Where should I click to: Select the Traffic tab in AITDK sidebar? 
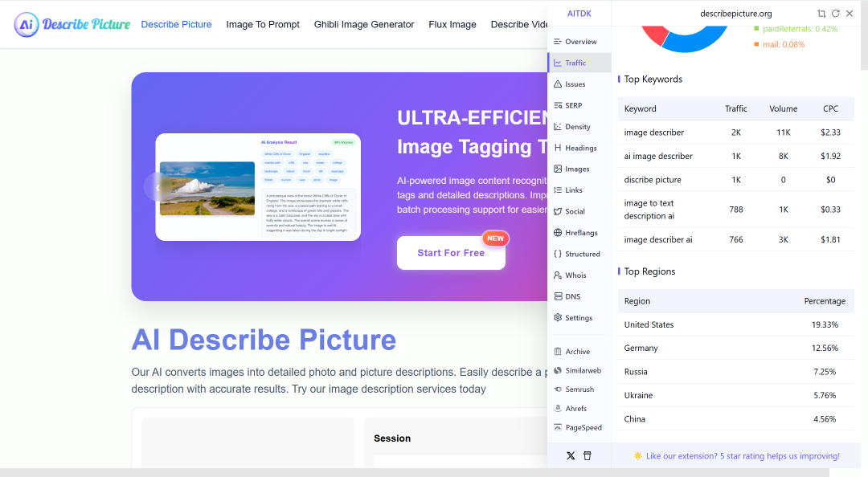(579, 63)
